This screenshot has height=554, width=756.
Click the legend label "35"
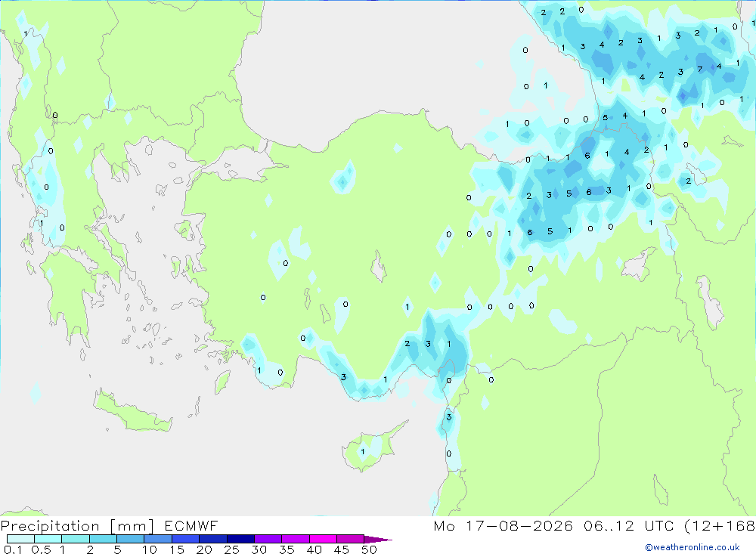click(x=287, y=549)
